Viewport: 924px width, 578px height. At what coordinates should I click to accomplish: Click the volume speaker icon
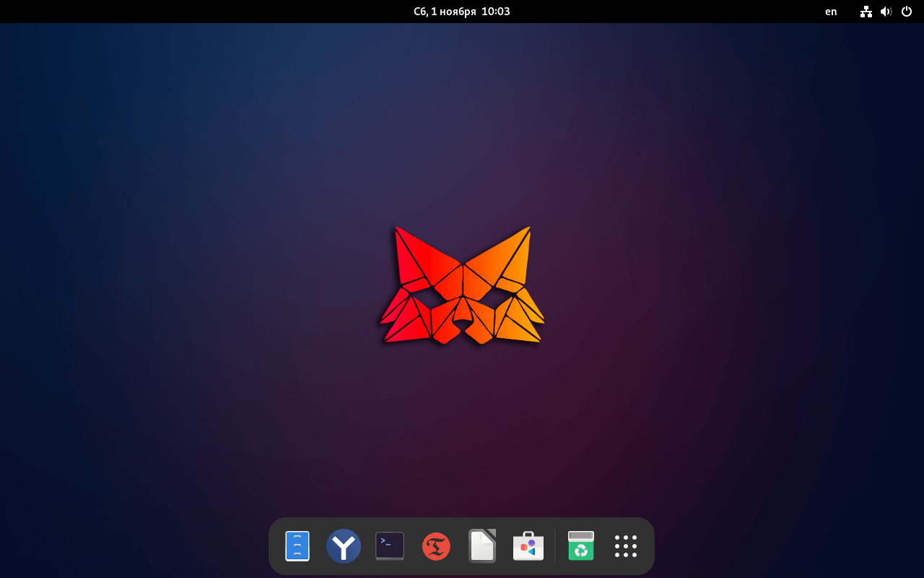[886, 12]
